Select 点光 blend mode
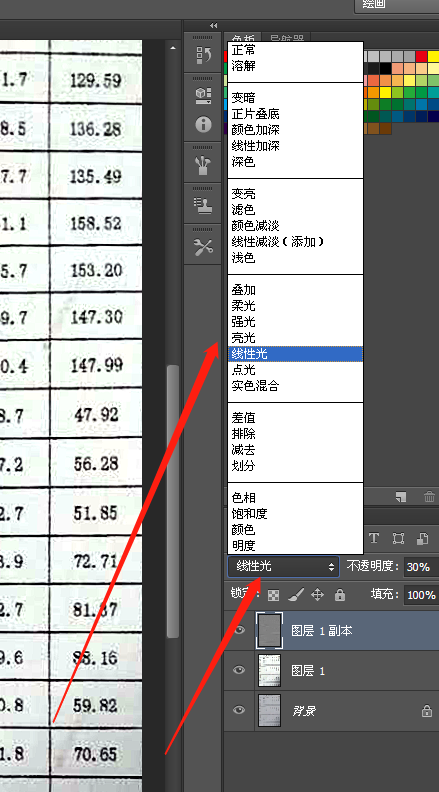 pyautogui.click(x=296, y=370)
